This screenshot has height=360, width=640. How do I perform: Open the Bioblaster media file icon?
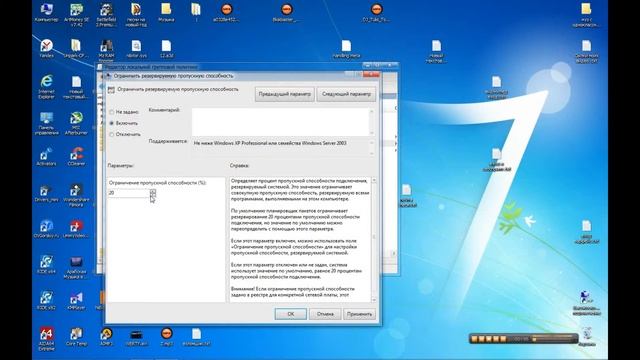tap(286, 13)
